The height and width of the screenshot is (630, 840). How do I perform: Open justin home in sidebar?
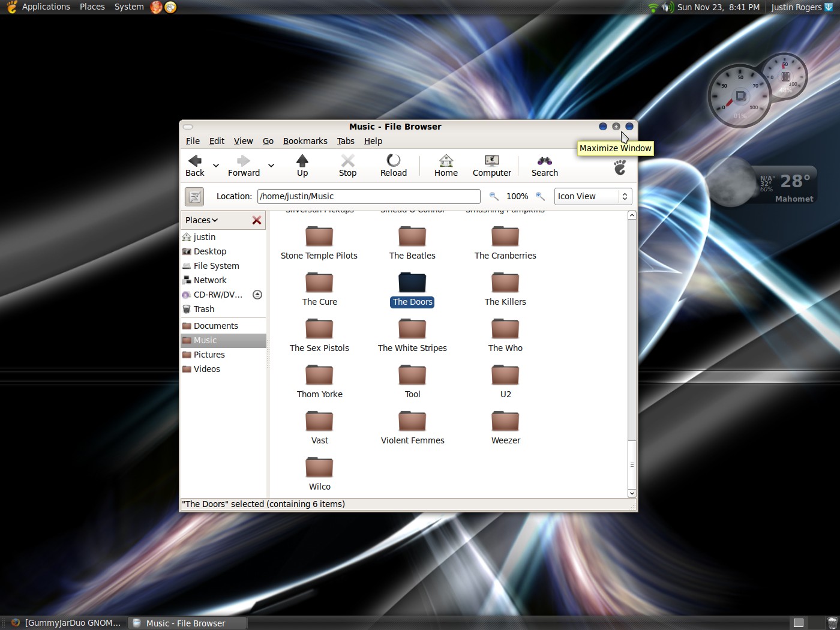[223, 237]
